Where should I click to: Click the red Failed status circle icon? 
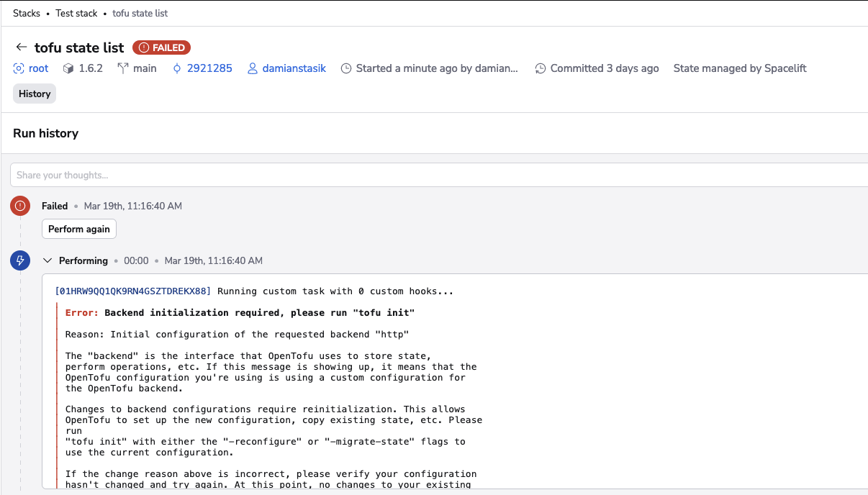19,206
